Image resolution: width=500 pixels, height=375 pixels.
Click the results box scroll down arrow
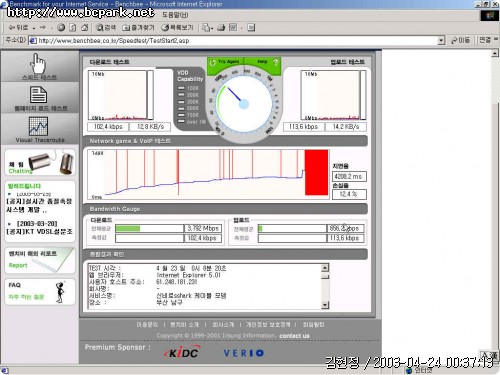(325, 305)
